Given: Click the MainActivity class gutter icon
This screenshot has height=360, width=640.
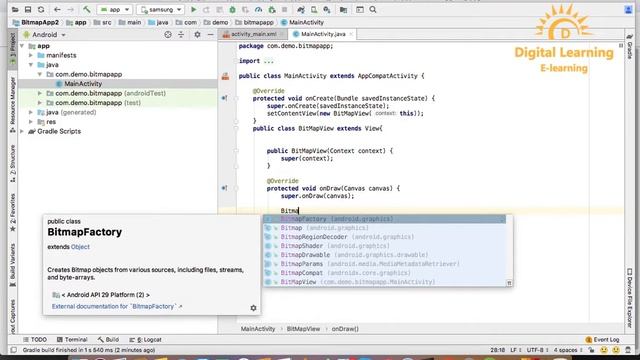Looking at the screenshot, I should pyautogui.click(x=225, y=76).
